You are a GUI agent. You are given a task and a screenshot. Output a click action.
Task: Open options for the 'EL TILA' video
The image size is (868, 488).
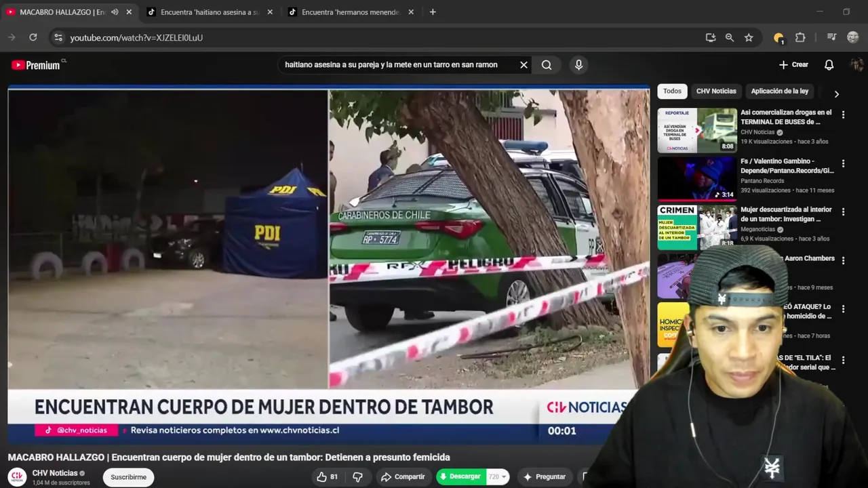click(x=843, y=359)
